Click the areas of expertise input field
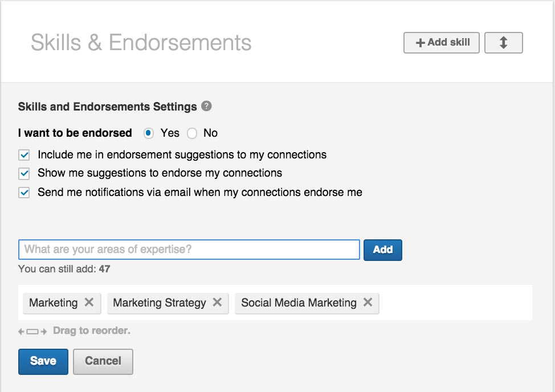The height and width of the screenshot is (392, 555). tap(188, 250)
